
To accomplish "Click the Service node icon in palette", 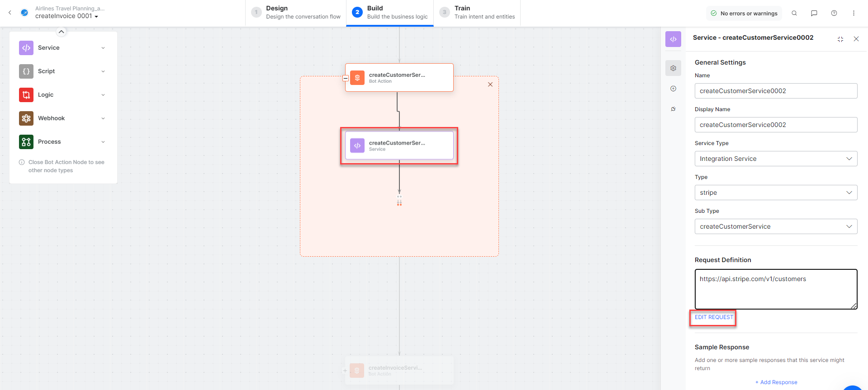I will coord(26,48).
